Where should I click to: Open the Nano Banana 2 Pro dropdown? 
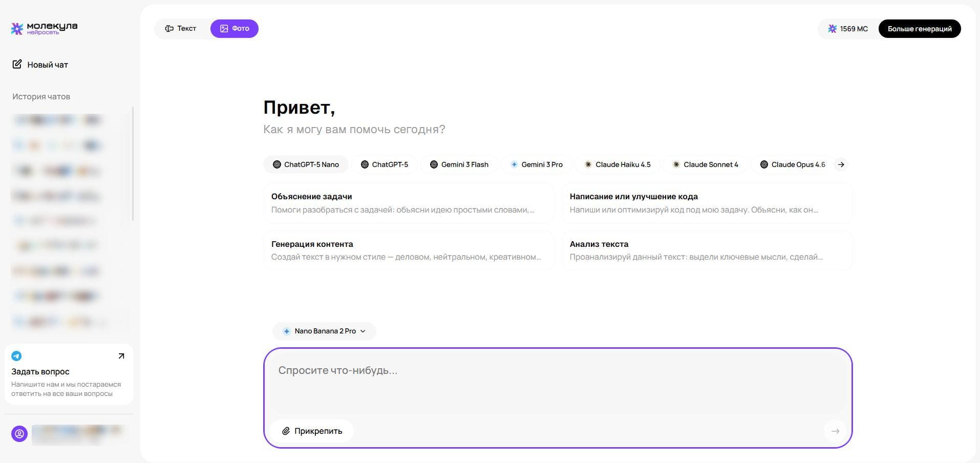click(324, 331)
